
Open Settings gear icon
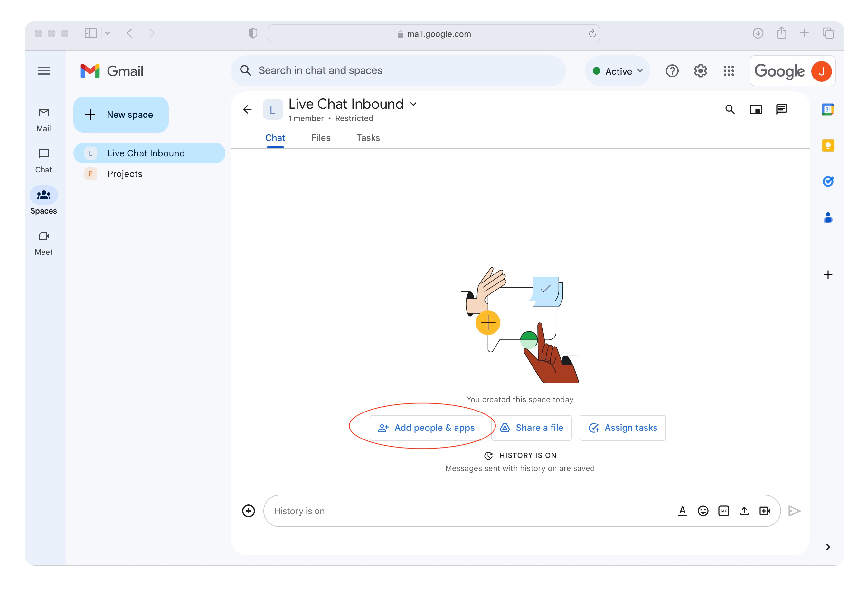(701, 70)
